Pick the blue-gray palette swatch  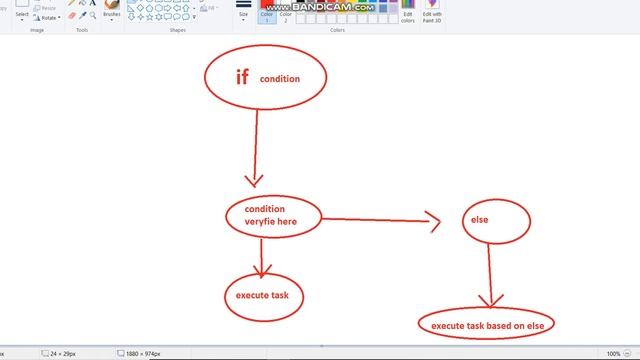pyautogui.click(x=383, y=8)
